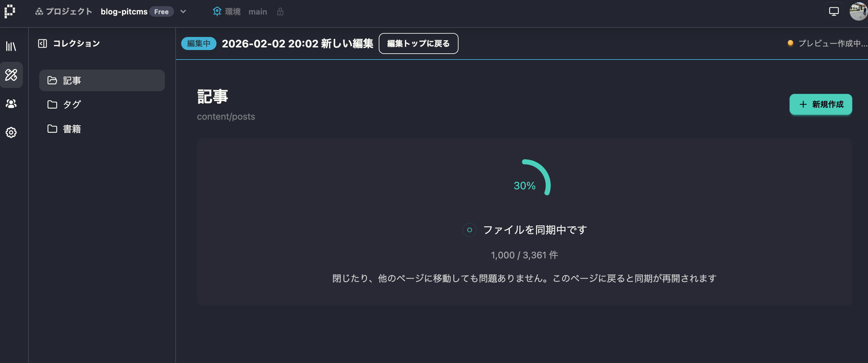Click the プロジェクト label icon
Image resolution: width=868 pixels, height=363 pixels.
[x=40, y=12]
